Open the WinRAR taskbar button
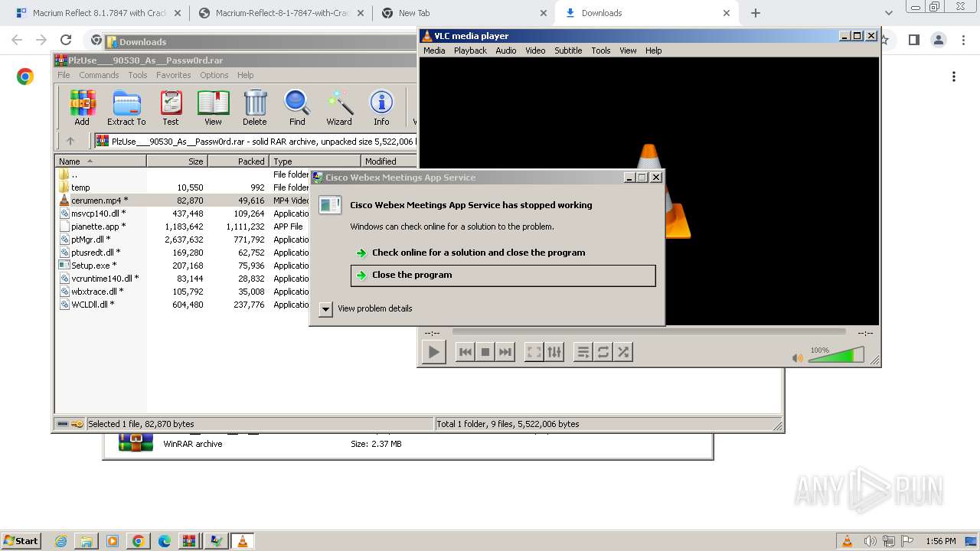 point(189,541)
